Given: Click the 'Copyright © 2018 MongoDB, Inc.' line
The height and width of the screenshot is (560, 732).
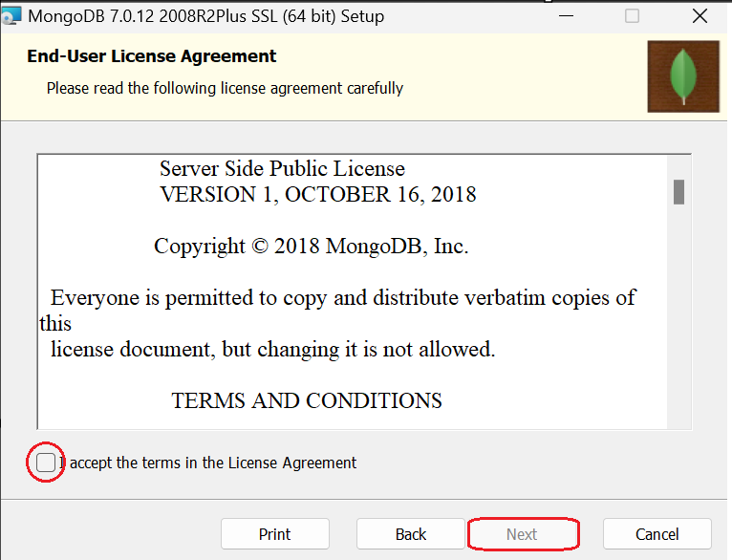Looking at the screenshot, I should point(311,247).
